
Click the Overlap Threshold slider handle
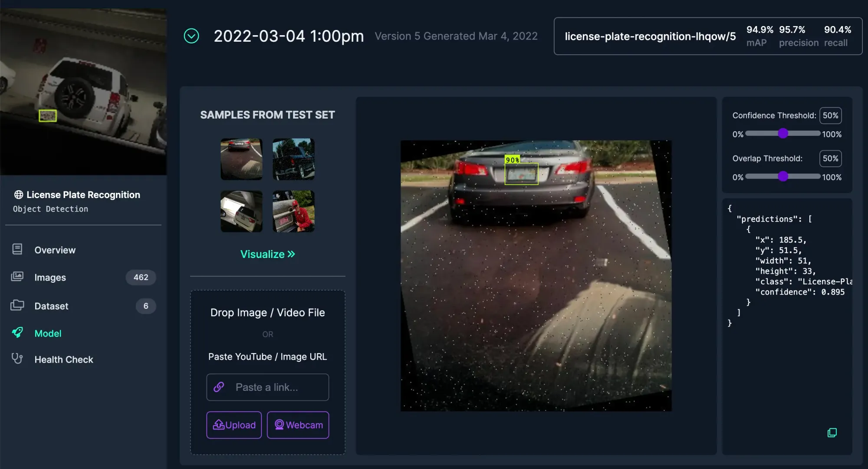coord(783,176)
